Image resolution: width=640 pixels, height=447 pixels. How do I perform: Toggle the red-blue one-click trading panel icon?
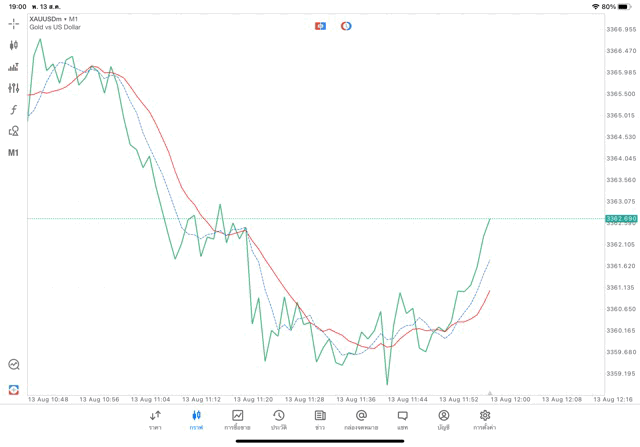tap(320, 26)
